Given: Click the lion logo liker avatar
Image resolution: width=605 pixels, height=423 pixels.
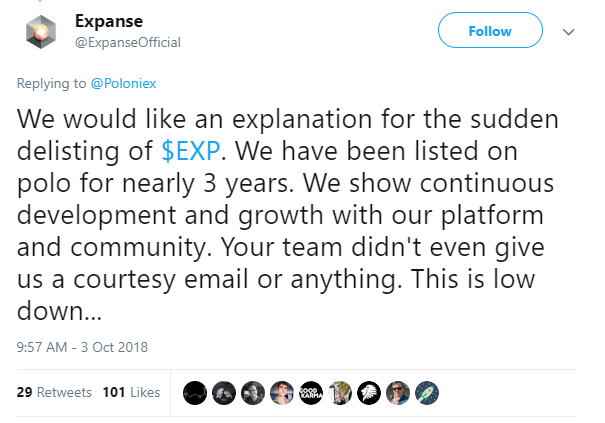Looking at the screenshot, I should [x=369, y=393].
